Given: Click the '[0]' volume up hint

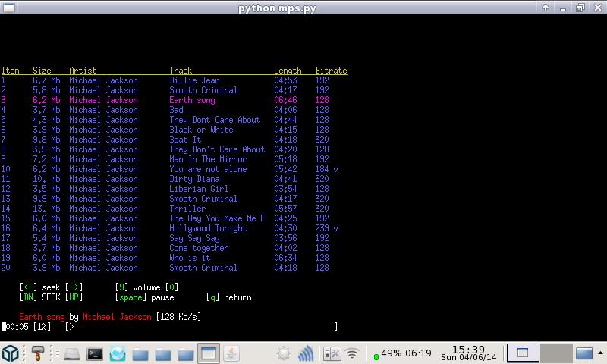Looking at the screenshot, I should [171, 287].
